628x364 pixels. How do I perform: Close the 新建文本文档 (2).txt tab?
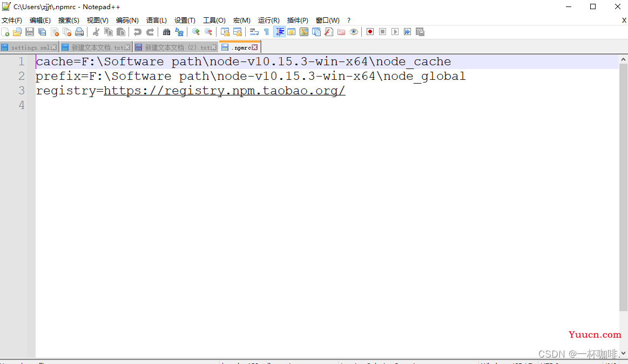pyautogui.click(x=213, y=47)
